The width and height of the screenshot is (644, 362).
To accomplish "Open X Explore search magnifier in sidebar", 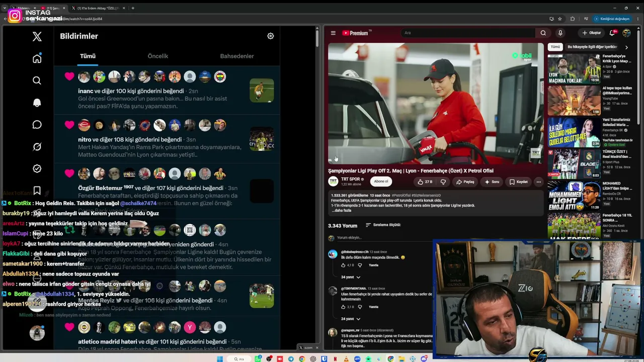I will 37,80.
